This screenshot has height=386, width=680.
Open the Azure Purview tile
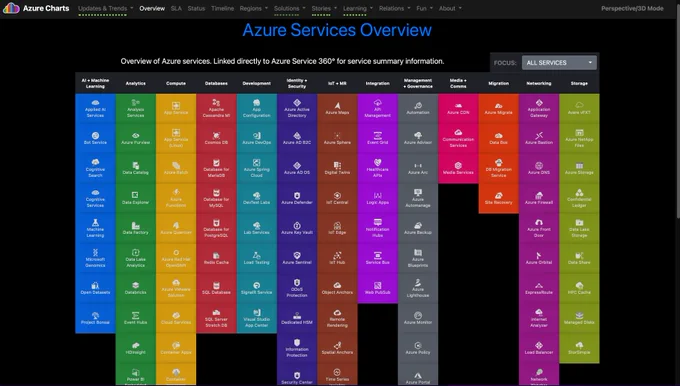click(136, 138)
